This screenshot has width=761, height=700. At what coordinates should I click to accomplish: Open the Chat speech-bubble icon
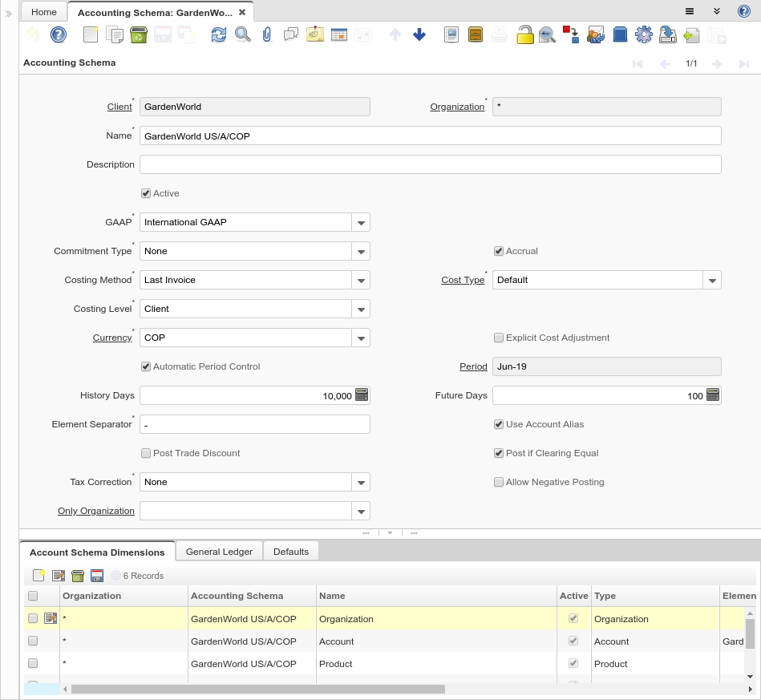(x=291, y=34)
